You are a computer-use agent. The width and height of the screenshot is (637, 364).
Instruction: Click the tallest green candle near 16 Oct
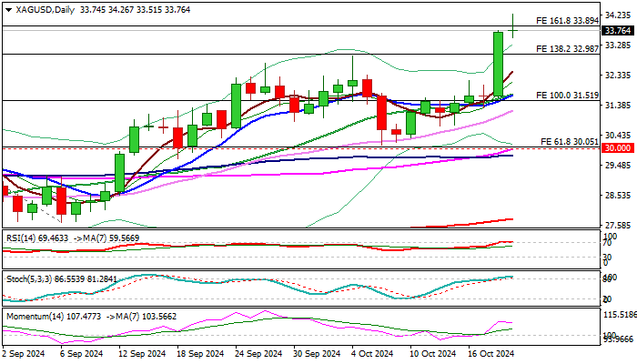point(499,65)
